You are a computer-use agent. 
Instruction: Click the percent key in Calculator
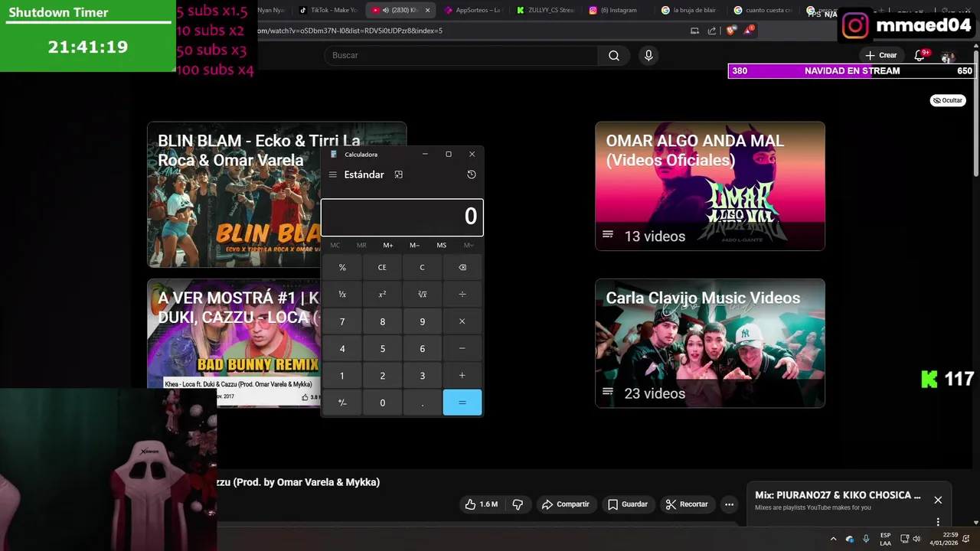tap(342, 267)
